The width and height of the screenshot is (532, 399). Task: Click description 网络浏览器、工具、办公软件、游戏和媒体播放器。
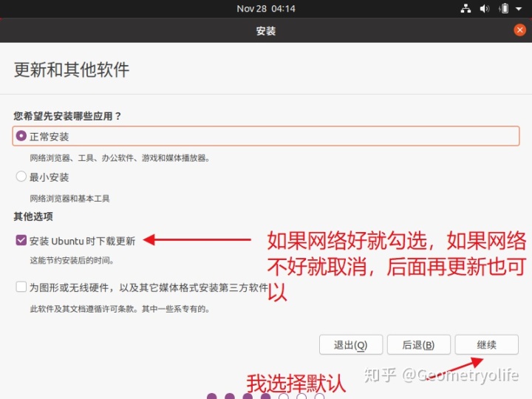tap(120, 158)
